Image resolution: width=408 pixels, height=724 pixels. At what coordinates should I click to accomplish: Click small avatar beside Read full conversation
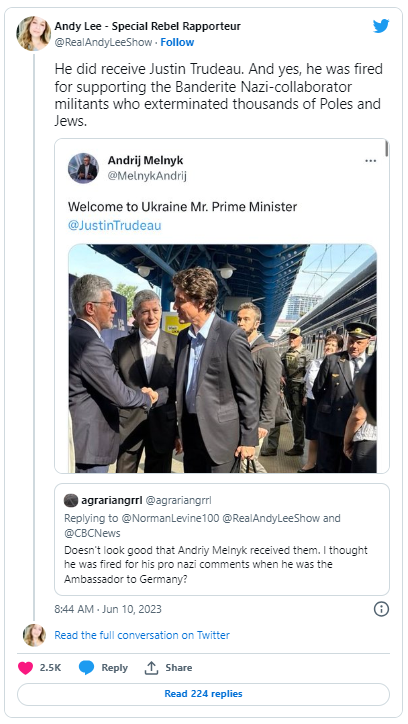pyautogui.click(x=34, y=635)
